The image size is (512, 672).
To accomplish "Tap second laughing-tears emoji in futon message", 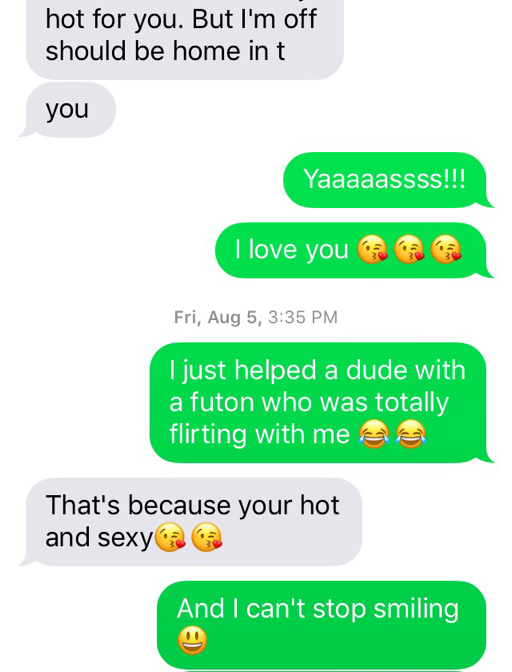I will (x=411, y=435).
